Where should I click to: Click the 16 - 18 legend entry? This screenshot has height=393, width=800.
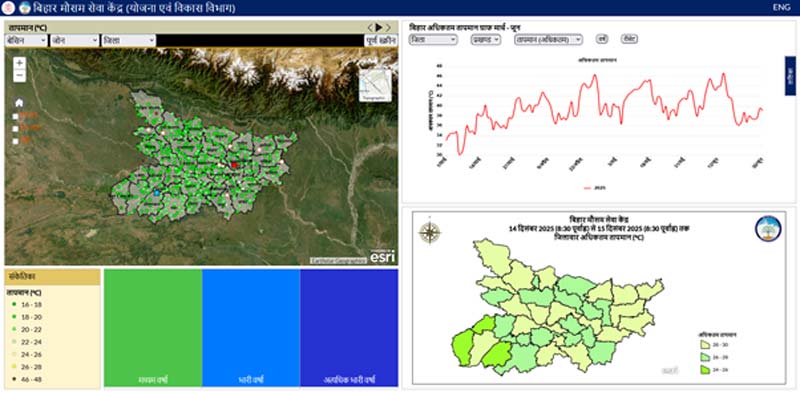[27, 304]
